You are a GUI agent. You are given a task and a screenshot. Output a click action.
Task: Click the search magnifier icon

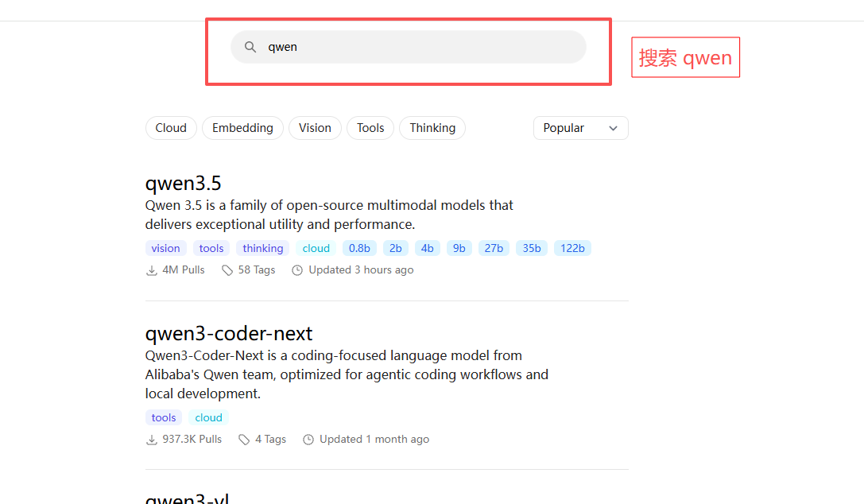click(x=250, y=48)
